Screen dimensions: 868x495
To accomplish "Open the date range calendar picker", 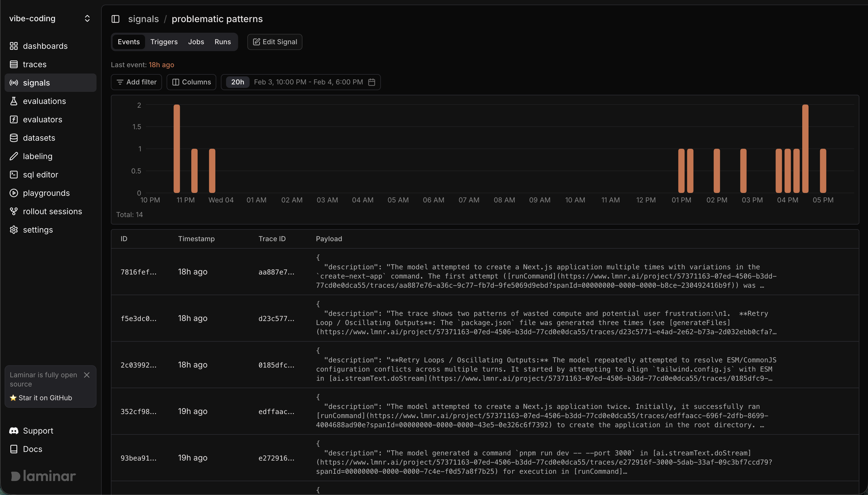I will click(x=371, y=82).
